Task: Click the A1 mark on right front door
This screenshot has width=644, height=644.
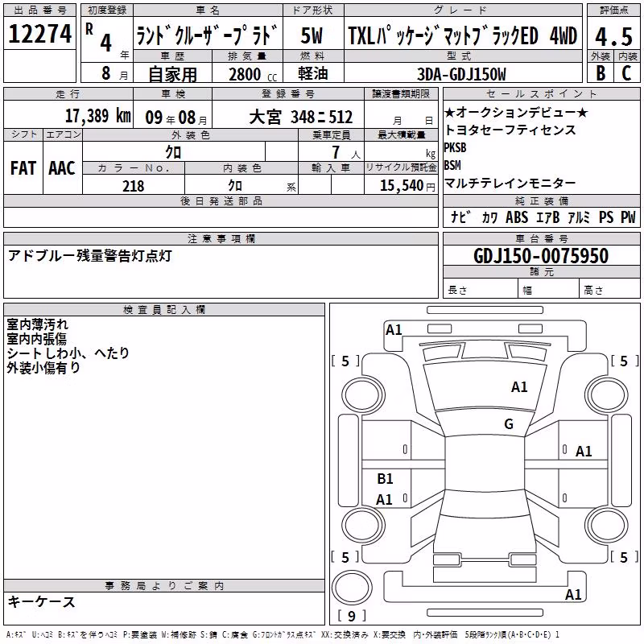Action: pyautogui.click(x=584, y=452)
